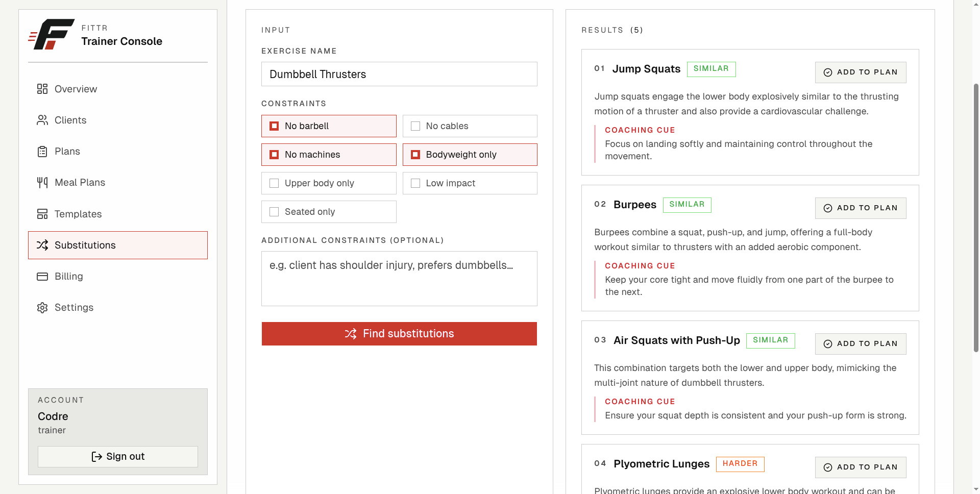Open Billing via the card icon
The width and height of the screenshot is (980, 494).
(x=42, y=276)
